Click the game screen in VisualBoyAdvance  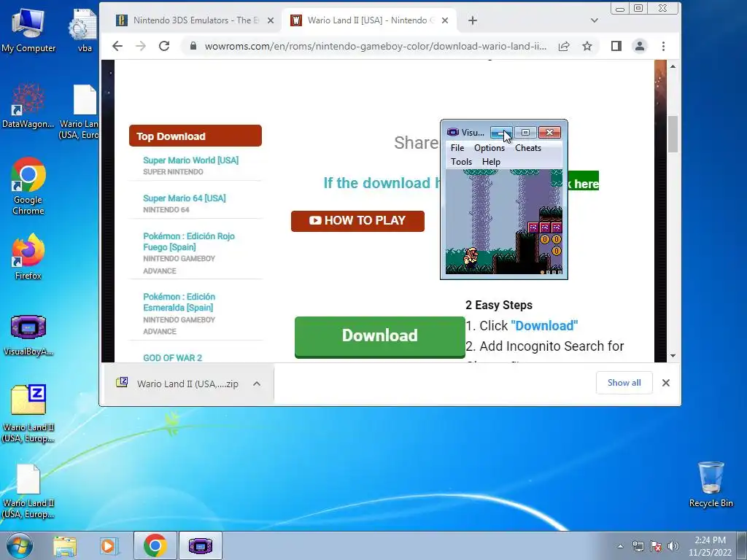click(504, 222)
